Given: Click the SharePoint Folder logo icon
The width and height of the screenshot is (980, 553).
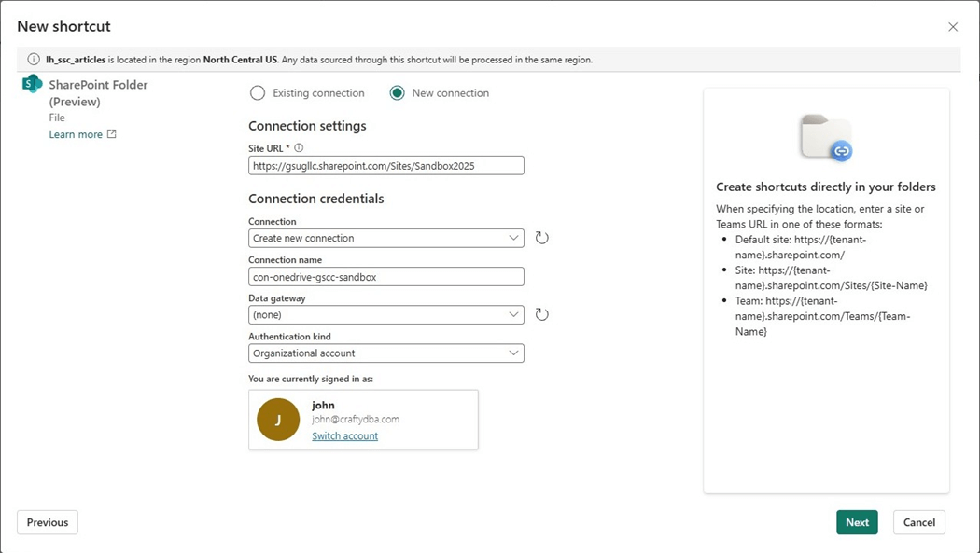Looking at the screenshot, I should 33,84.
